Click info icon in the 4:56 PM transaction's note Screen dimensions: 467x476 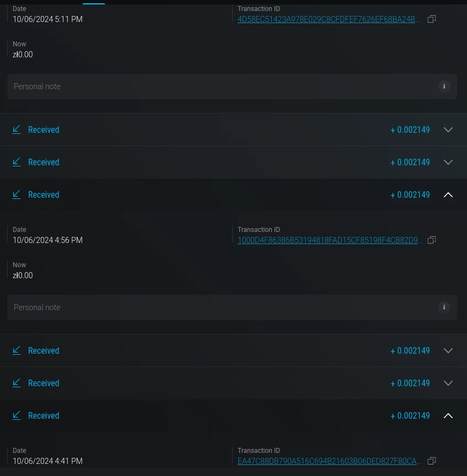tap(444, 307)
